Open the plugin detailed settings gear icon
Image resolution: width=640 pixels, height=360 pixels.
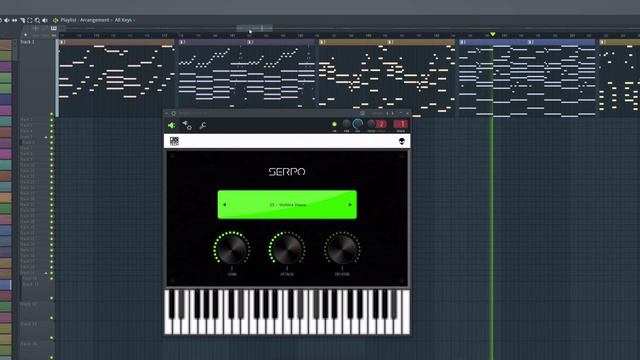coord(187,125)
